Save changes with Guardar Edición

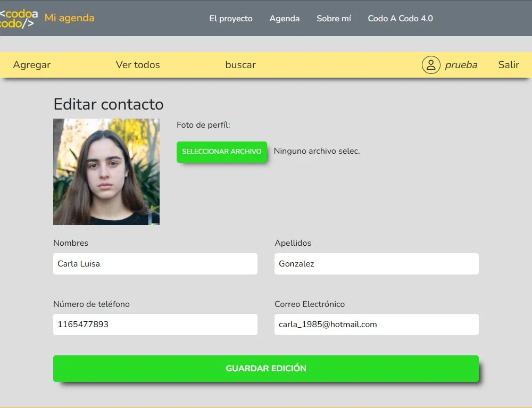(x=266, y=369)
